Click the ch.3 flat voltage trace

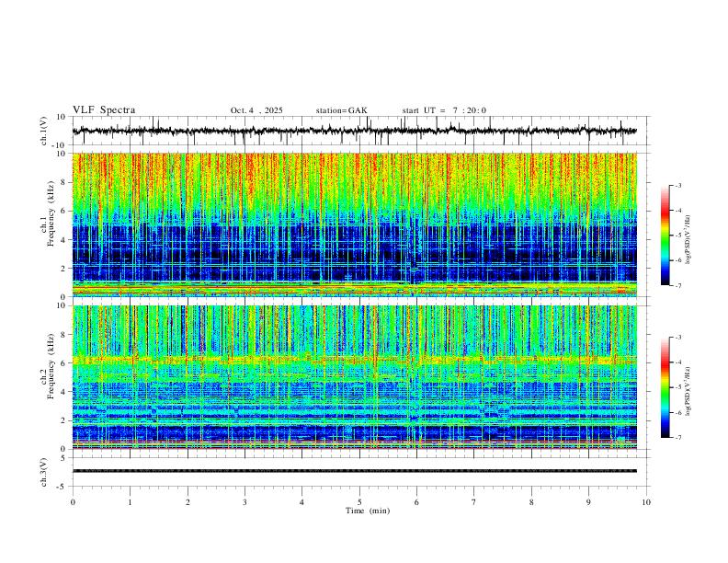[354, 471]
